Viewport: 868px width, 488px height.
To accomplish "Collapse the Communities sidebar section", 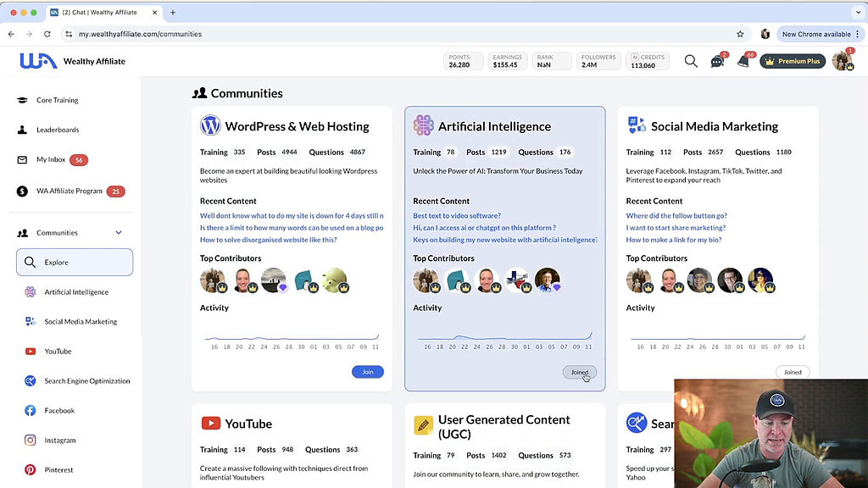I will click(x=119, y=233).
